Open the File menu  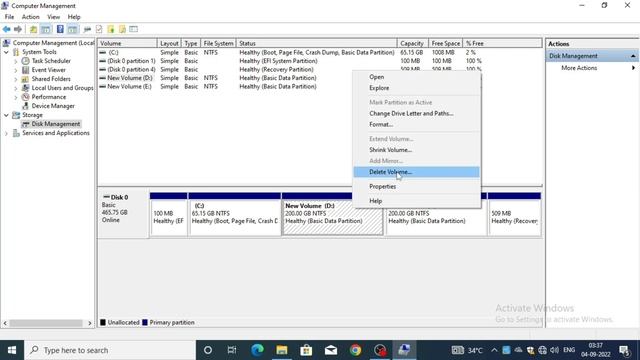click(9, 17)
